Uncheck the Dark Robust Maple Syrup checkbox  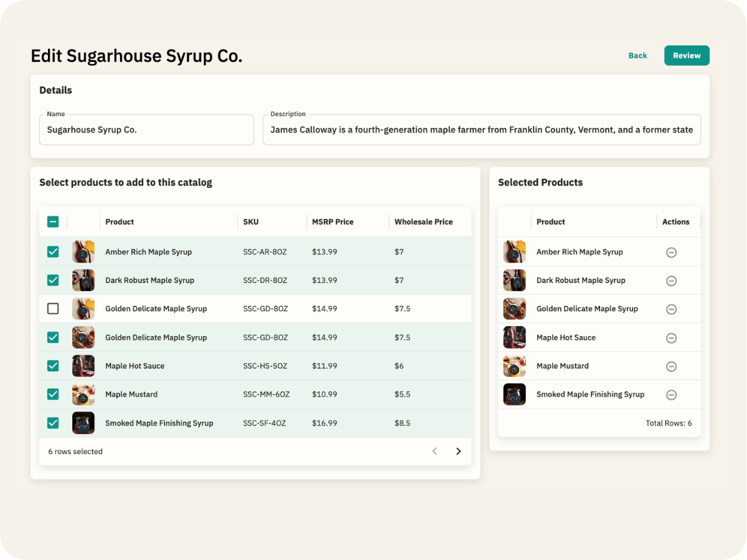point(53,281)
